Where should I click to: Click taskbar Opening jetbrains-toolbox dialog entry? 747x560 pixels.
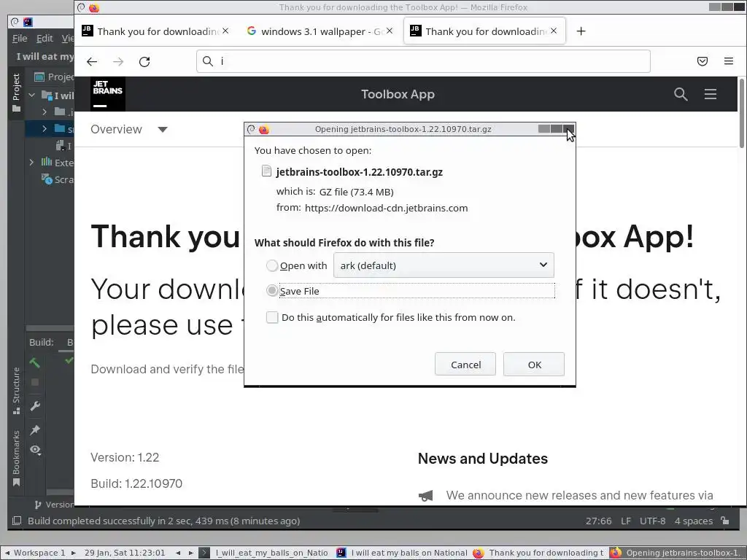(x=676, y=553)
